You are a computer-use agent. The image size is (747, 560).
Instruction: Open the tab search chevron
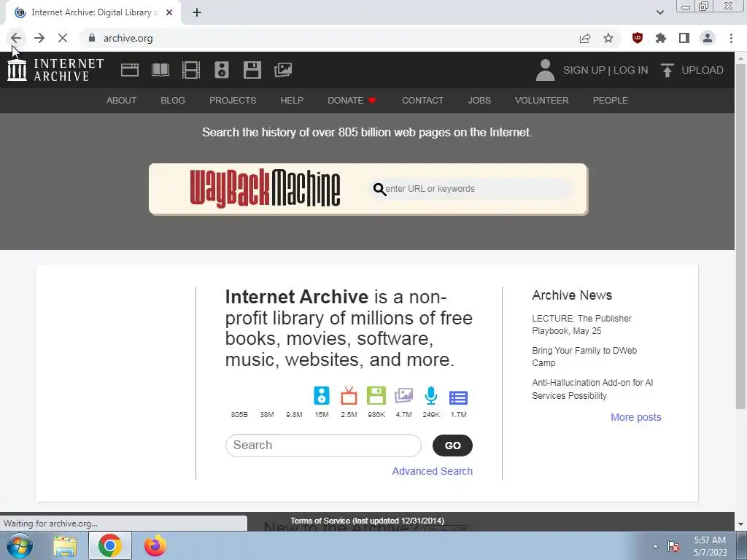coord(659,12)
